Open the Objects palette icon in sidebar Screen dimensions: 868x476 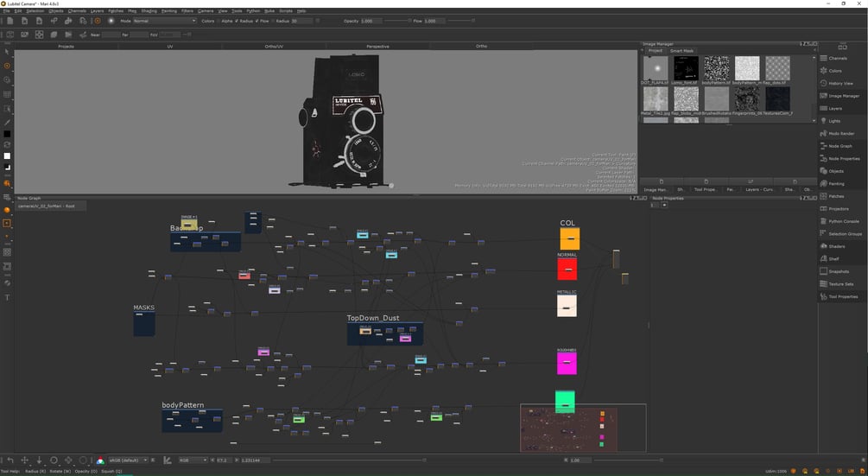tap(824, 171)
